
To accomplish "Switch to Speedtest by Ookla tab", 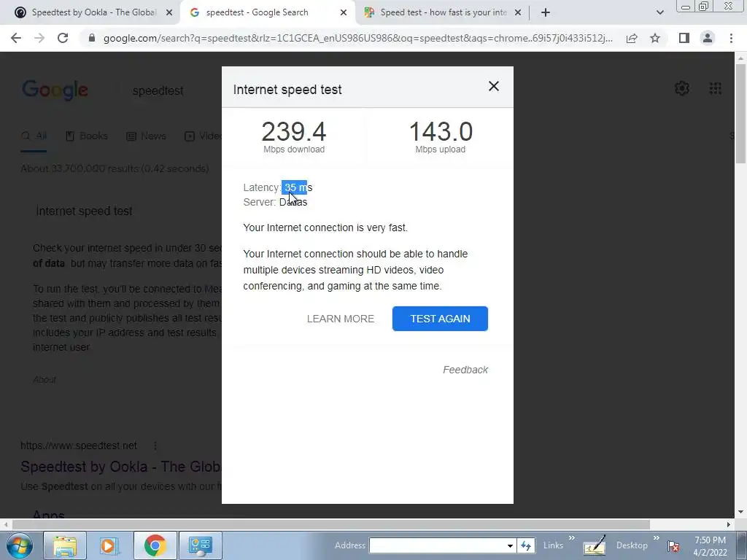I will (x=88, y=12).
